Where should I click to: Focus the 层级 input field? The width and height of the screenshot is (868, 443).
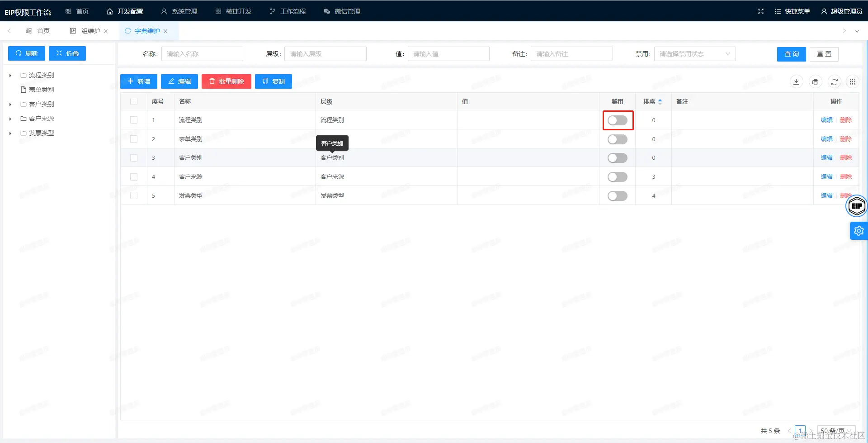tap(325, 54)
